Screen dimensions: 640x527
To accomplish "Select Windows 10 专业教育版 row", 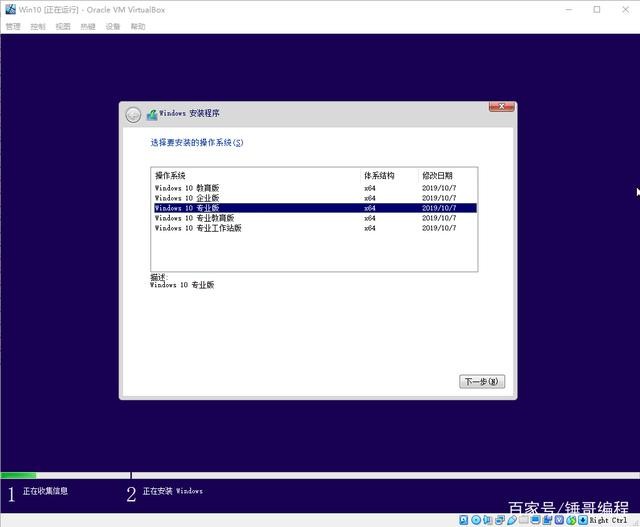I will (315, 218).
